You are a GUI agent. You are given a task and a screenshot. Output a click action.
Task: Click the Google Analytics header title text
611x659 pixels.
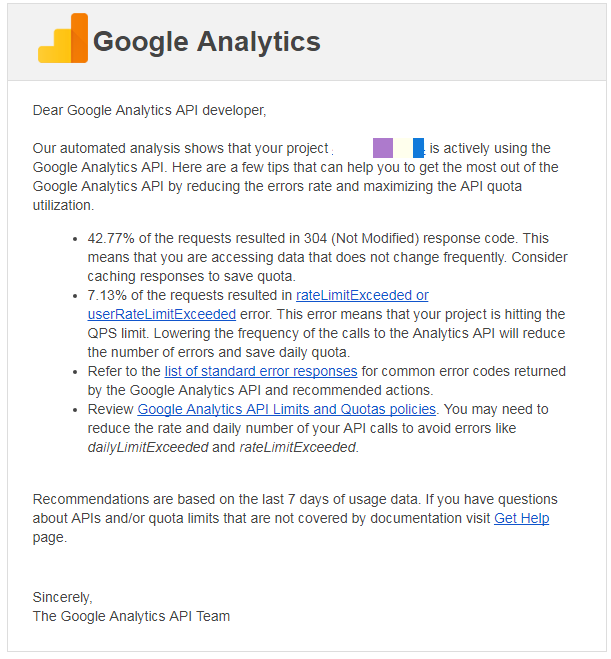point(207,41)
